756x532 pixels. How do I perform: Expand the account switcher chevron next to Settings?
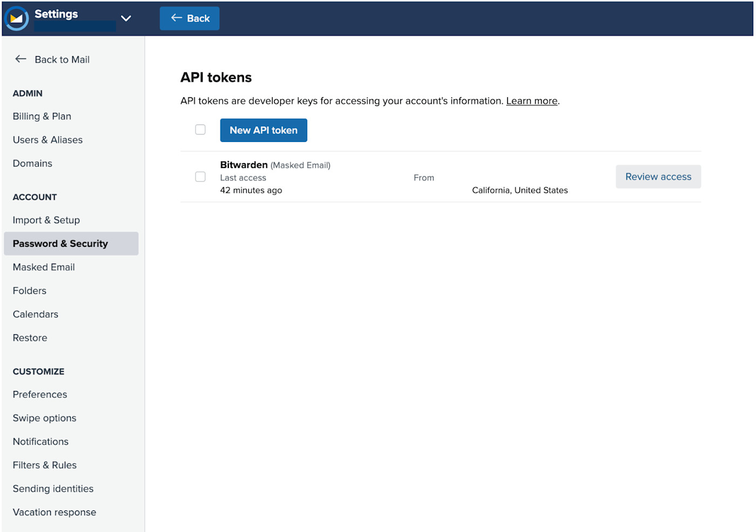(126, 18)
